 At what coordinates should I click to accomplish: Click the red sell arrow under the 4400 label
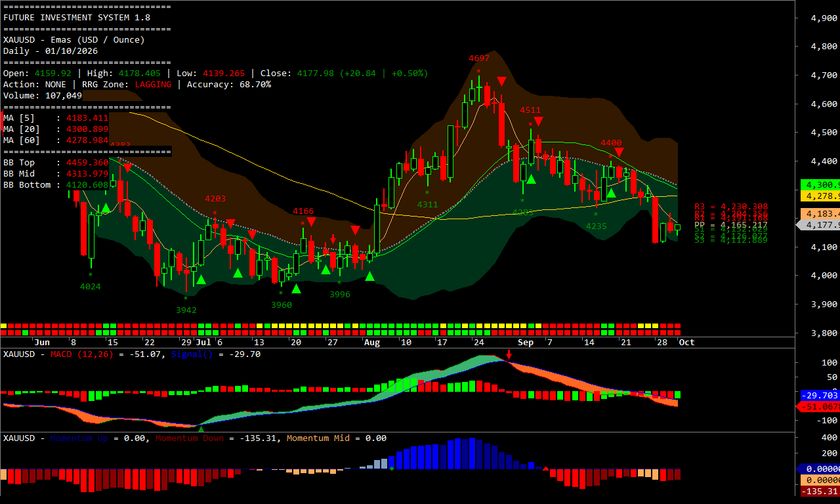pos(618,152)
